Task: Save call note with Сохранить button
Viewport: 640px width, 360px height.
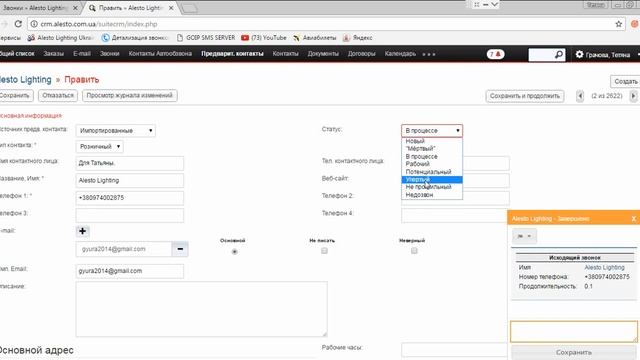Action: pyautogui.click(x=573, y=352)
